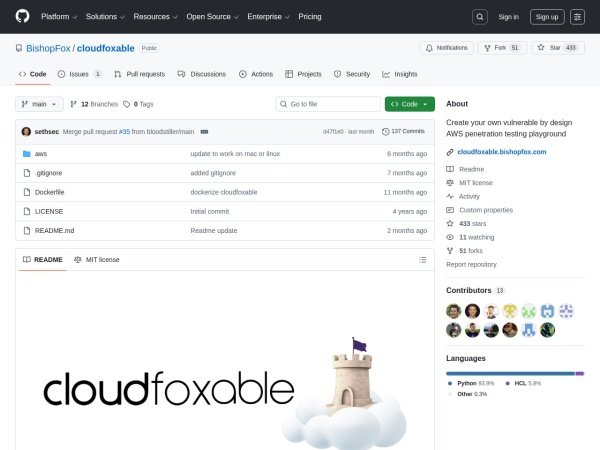The image size is (600, 450).
Task: Open the Platform dropdown menu
Action: [x=59, y=17]
